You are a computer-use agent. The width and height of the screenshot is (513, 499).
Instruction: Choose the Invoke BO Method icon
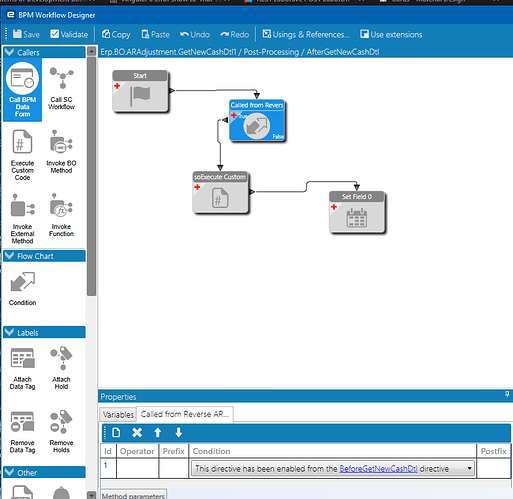pos(61,152)
